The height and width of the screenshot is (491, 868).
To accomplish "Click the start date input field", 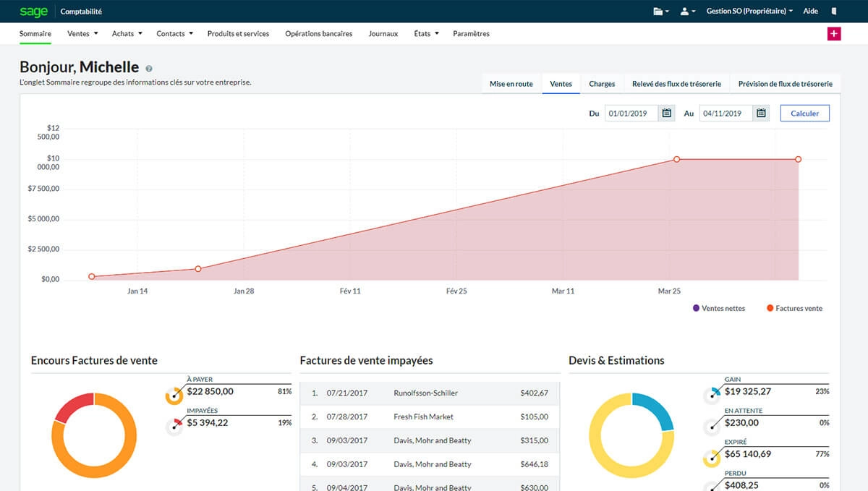I will click(629, 113).
